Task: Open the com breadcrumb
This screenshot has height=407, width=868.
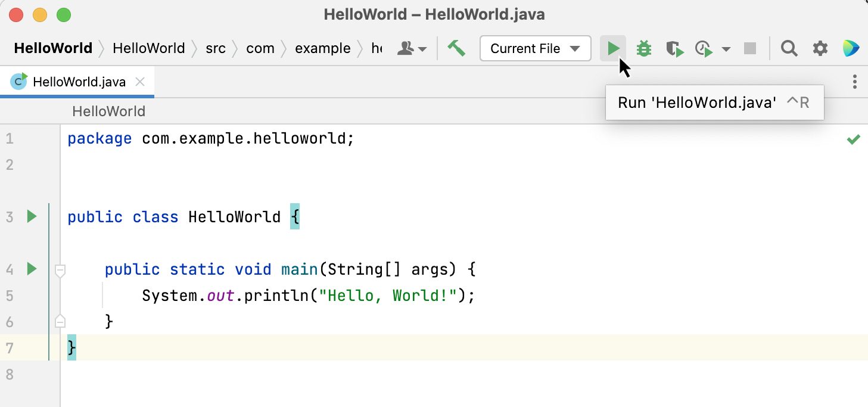Action: click(260, 48)
